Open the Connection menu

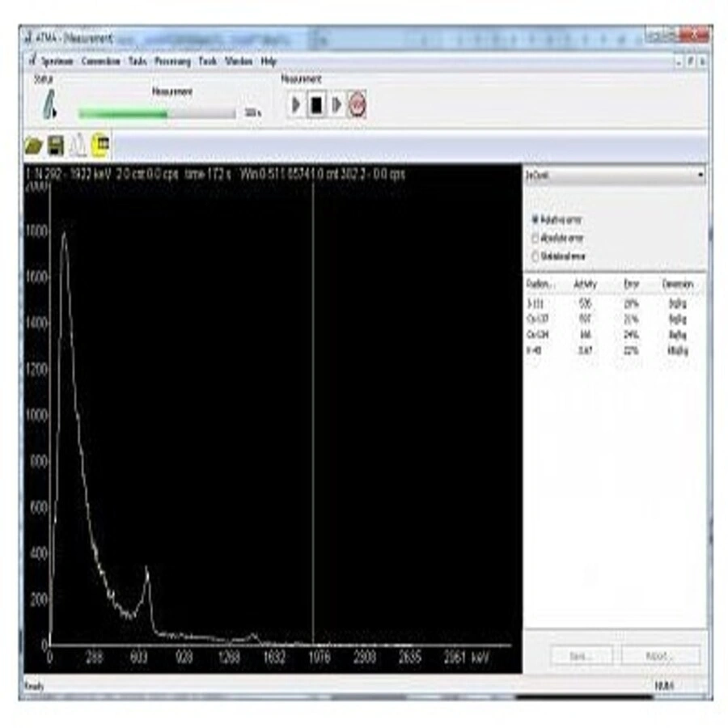point(101,61)
